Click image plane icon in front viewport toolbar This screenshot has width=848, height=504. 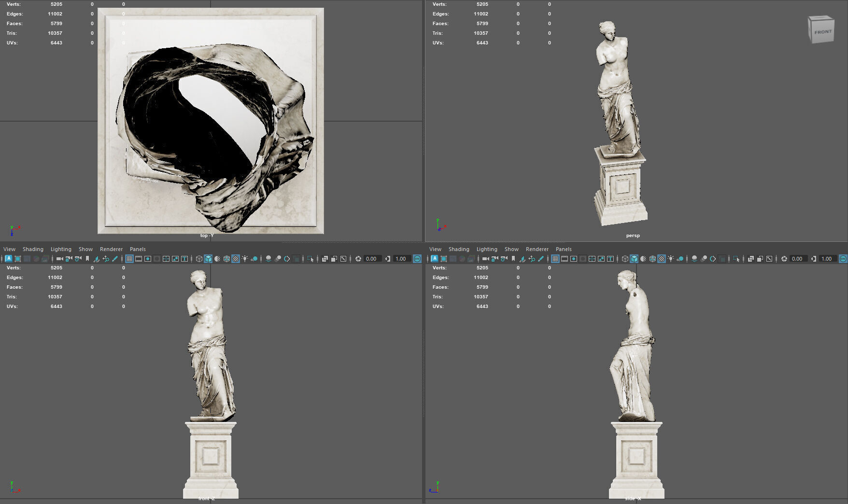pyautogui.click(x=96, y=259)
